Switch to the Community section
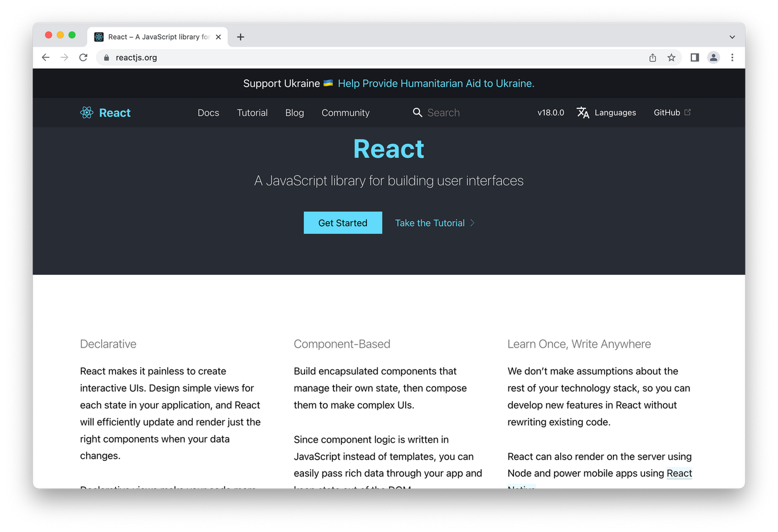Viewport: 778px width, 532px height. pos(345,113)
